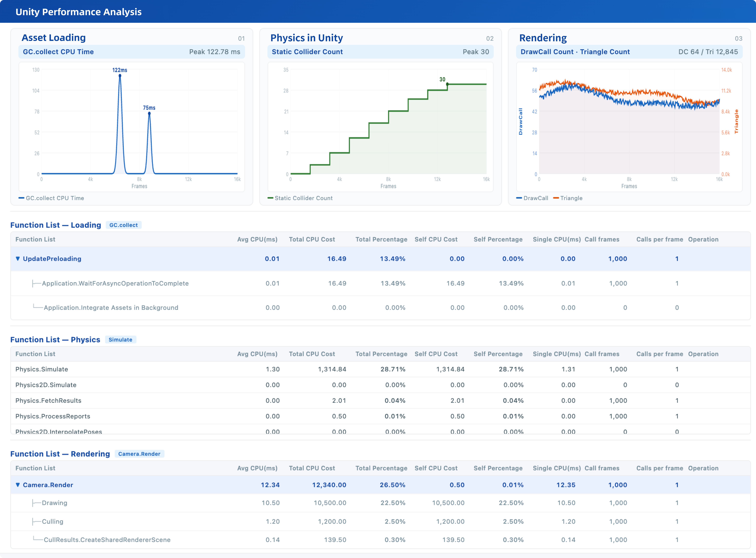Click the vertical Triangle axis label

(x=736, y=122)
